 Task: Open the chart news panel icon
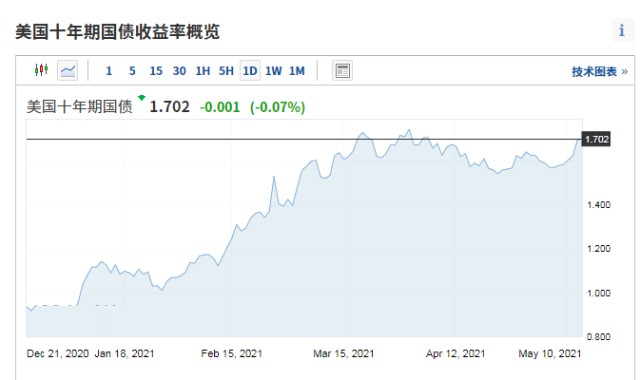[x=342, y=71]
